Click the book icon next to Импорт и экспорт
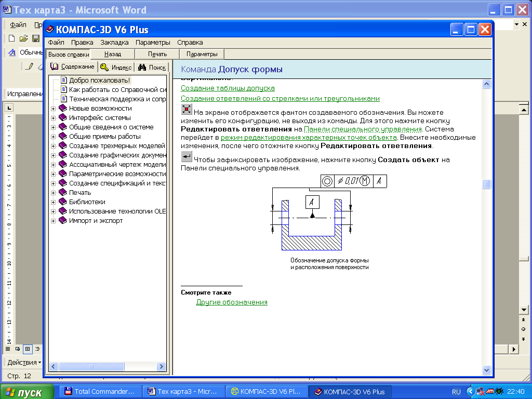The width and height of the screenshot is (532, 399). point(63,220)
